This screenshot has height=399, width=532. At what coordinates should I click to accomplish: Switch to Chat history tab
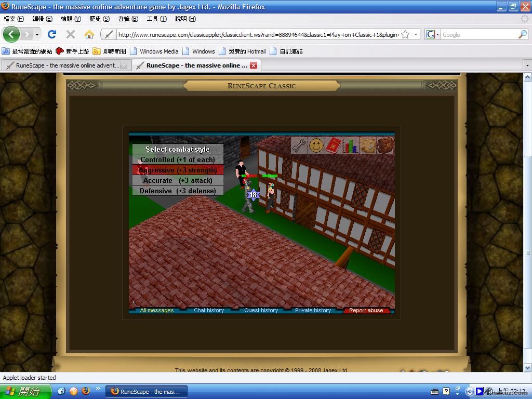[209, 311]
